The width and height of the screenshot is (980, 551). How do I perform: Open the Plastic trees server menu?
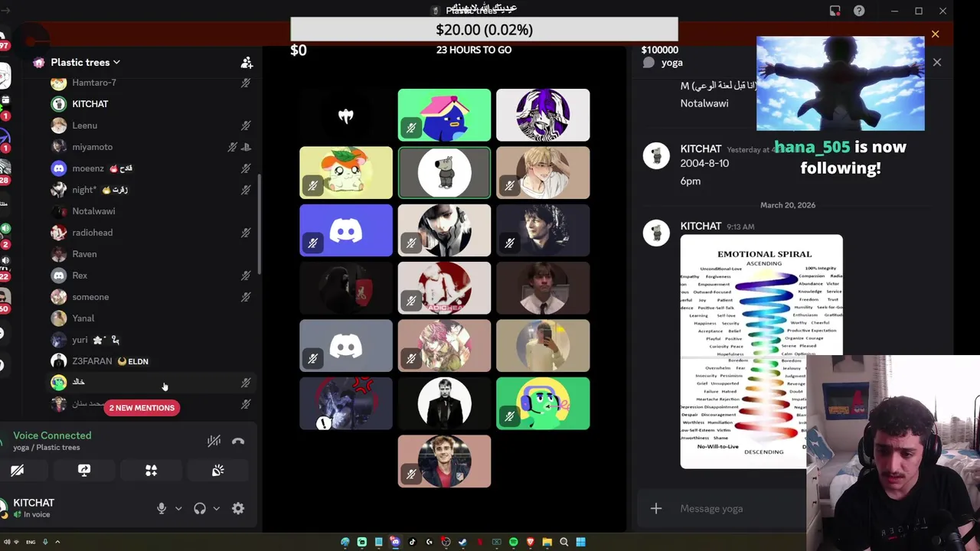[86, 62]
